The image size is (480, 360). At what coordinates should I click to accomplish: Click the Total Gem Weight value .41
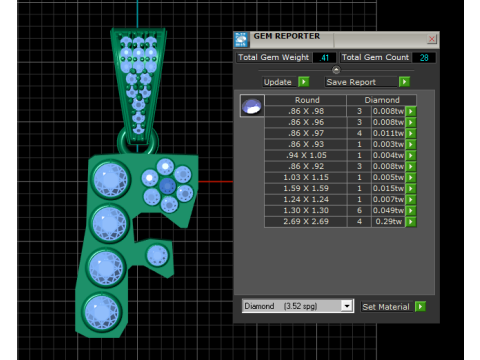[324, 58]
